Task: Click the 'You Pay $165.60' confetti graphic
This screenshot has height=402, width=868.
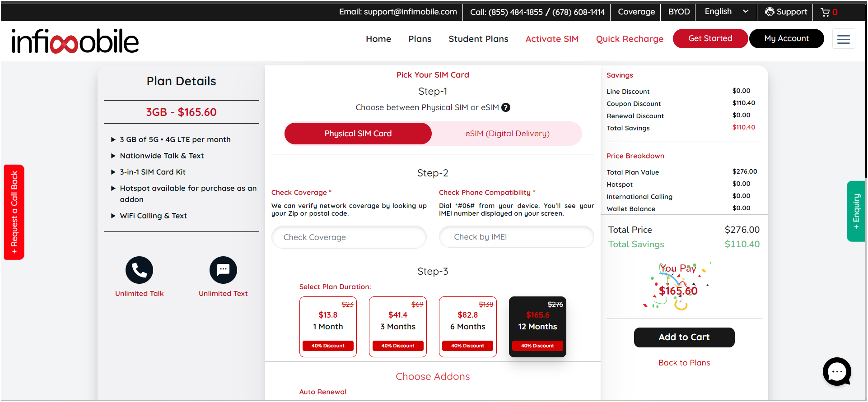Action: coord(677,285)
